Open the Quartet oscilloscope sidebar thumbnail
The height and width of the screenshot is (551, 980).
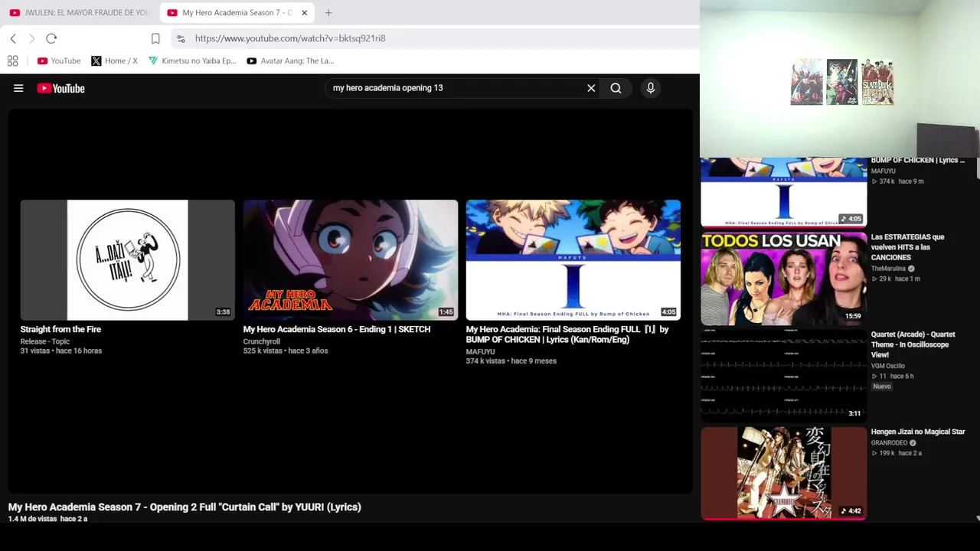click(783, 376)
